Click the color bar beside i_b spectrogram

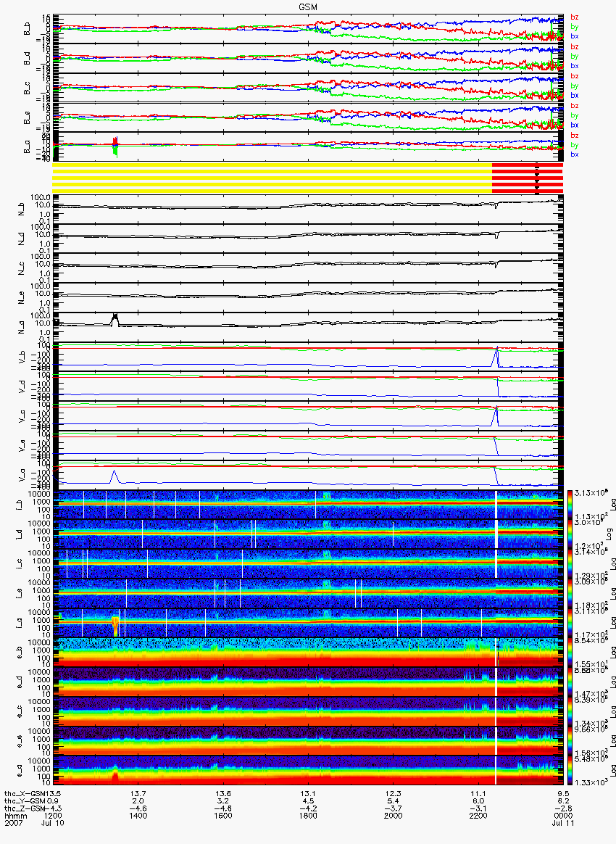point(570,505)
